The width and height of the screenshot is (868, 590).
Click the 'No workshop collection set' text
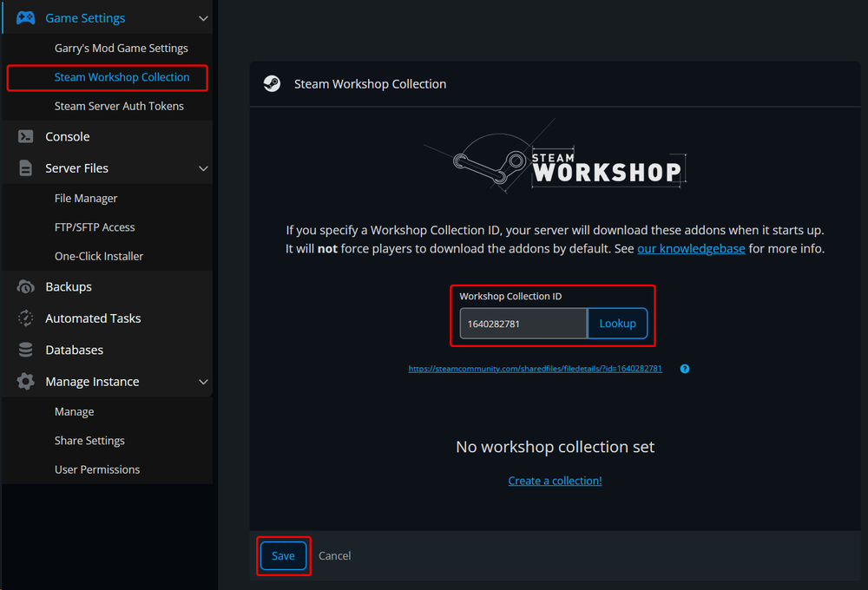[555, 447]
